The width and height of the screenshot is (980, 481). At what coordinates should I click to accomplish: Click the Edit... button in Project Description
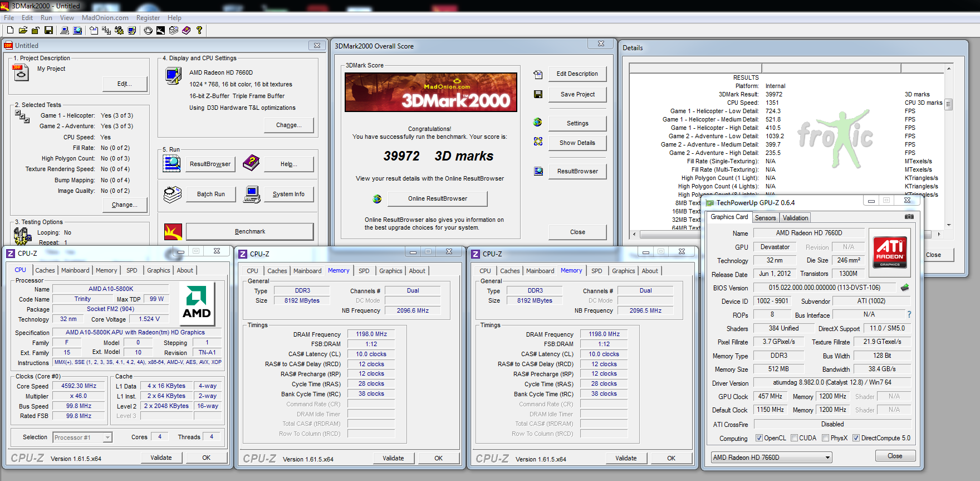click(x=125, y=84)
